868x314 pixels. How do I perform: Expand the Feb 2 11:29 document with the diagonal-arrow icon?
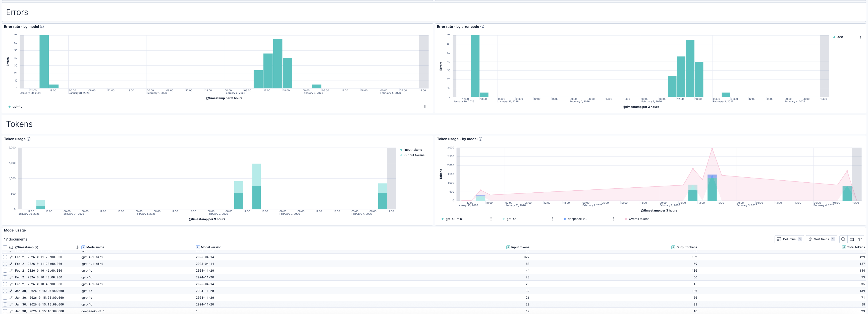pos(11,257)
